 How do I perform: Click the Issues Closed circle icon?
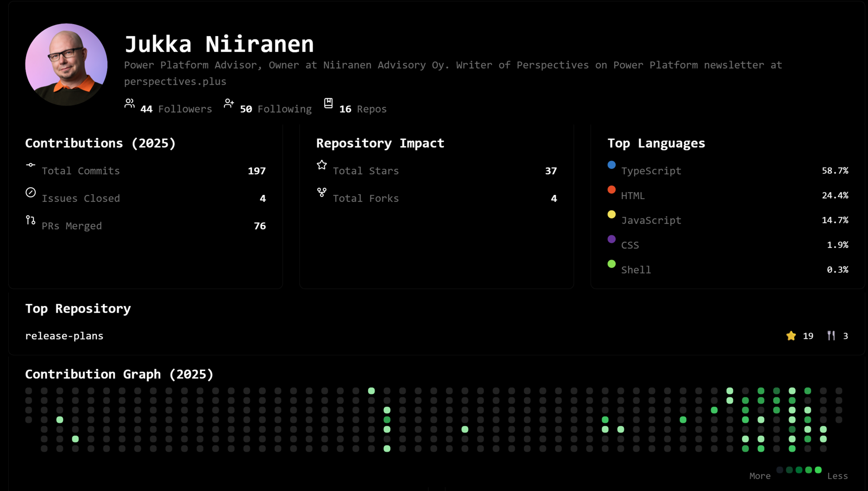click(30, 192)
